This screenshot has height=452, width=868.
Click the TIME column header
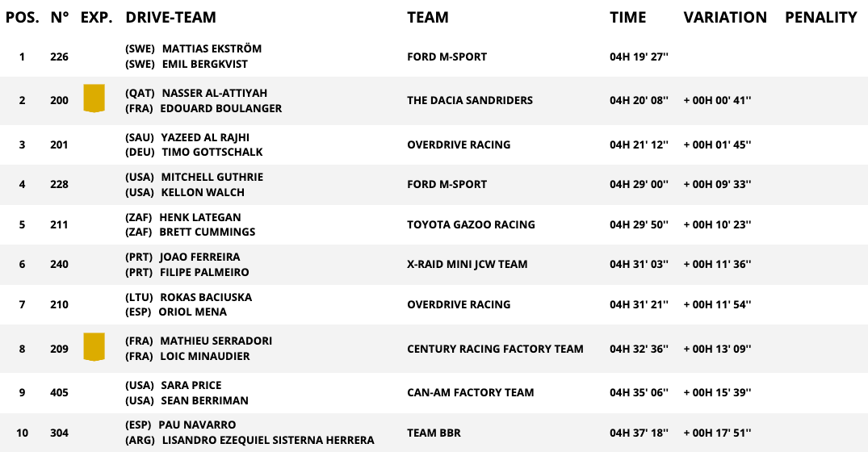coord(627,17)
